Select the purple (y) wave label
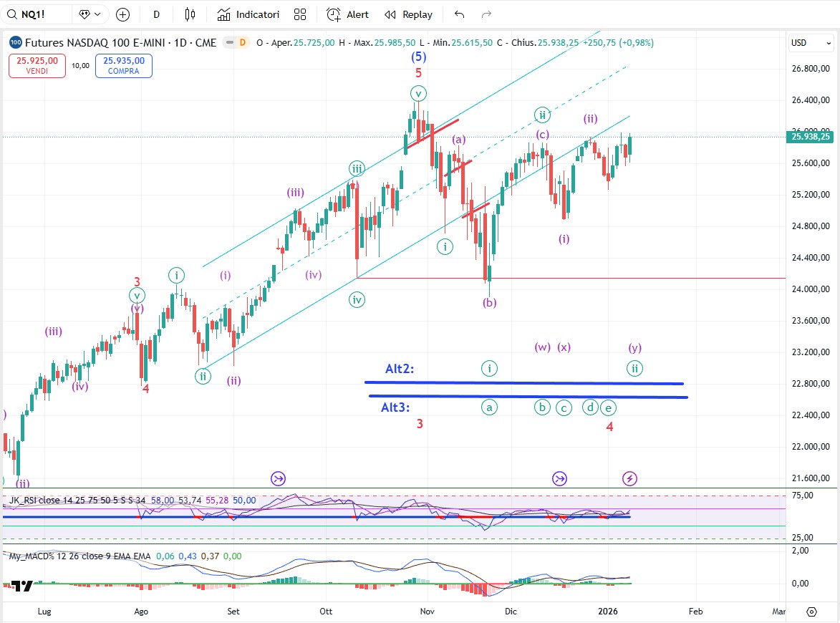Viewport: 840px width, 623px height. (634, 347)
